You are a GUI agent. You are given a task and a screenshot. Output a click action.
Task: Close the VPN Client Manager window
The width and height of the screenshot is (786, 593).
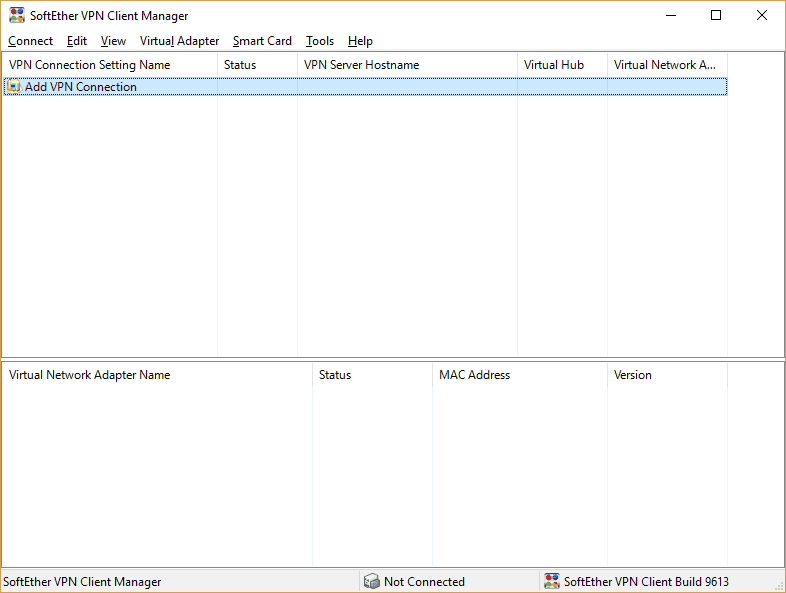coord(761,16)
